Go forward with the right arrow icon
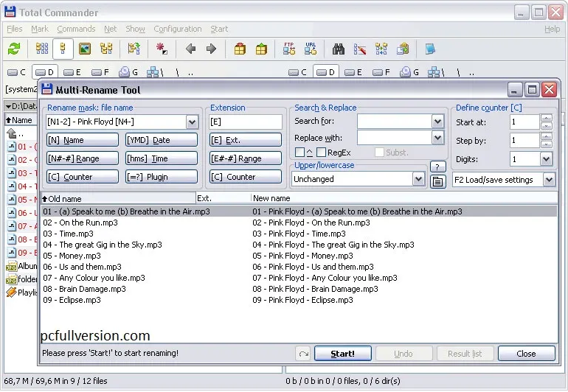 [211, 49]
